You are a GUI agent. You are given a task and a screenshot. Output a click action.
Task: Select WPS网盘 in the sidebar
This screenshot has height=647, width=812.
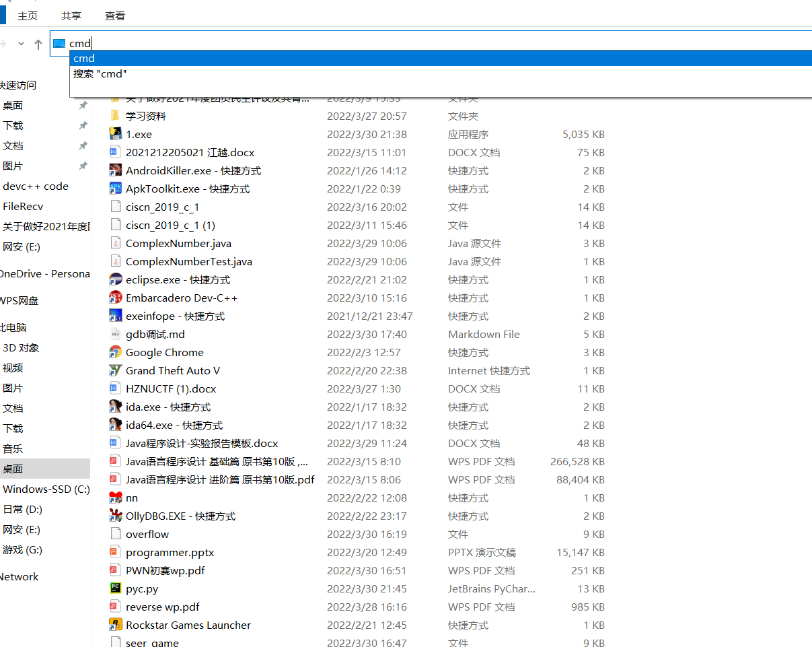click(19, 301)
